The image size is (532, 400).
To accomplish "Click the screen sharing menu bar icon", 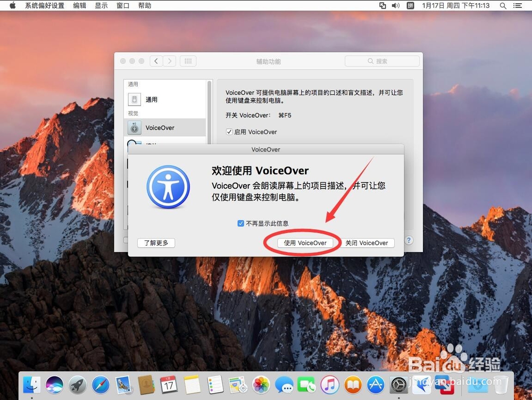I will pos(383,5).
